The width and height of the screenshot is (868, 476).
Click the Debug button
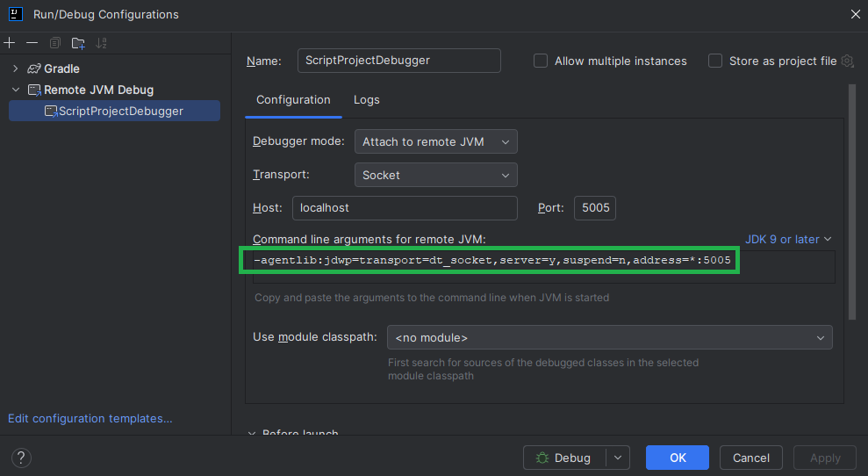[564, 458]
